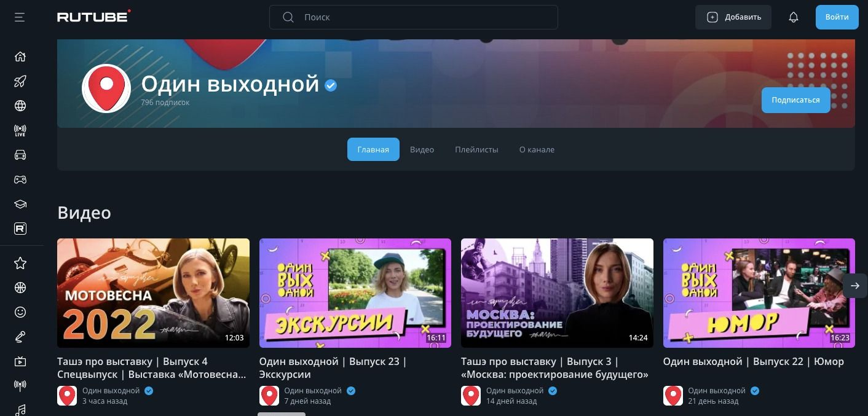Open title 'Ташэ про выставку | Выпуск 4'
868x416 pixels.
coord(152,367)
